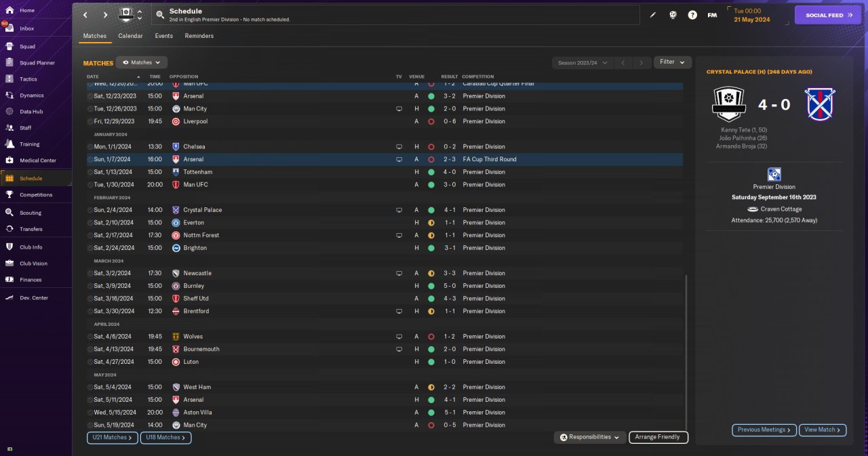The height and width of the screenshot is (456, 868).
Task: Open the Squad sidebar icon
Action: tap(9, 47)
